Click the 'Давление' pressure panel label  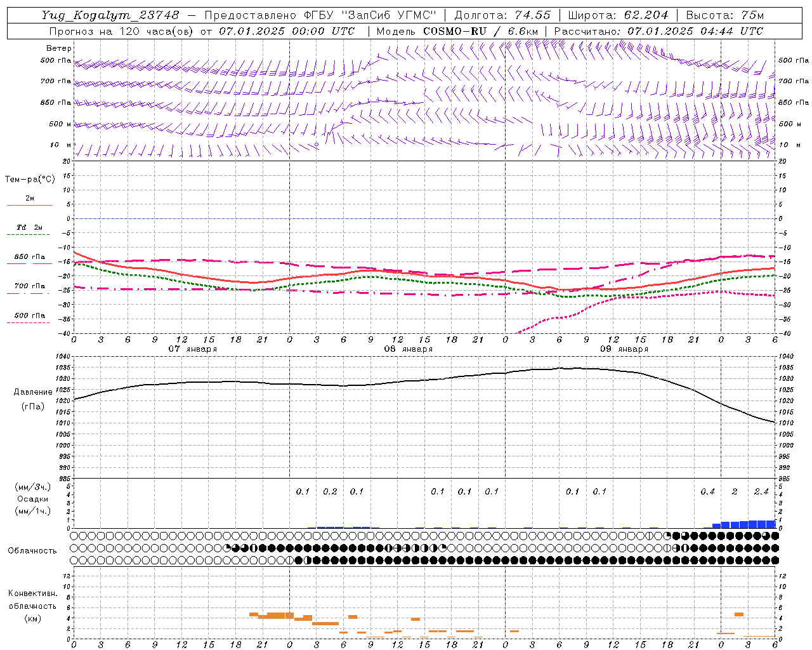pyautogui.click(x=33, y=392)
